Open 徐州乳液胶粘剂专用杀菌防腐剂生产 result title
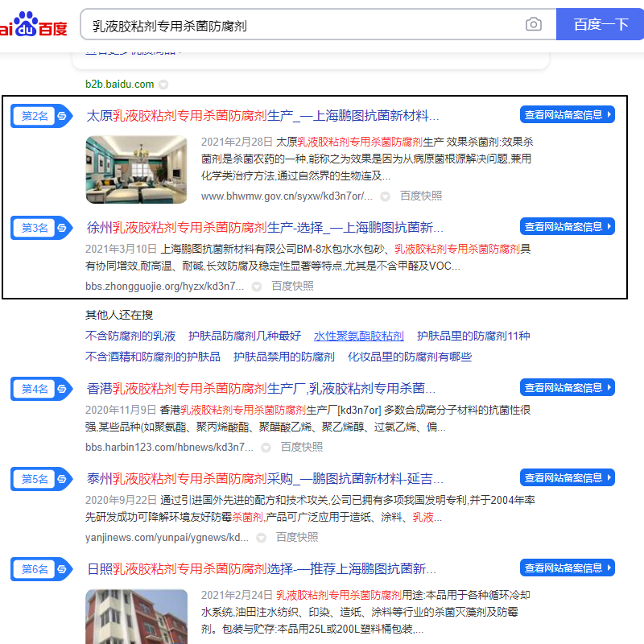The height and width of the screenshot is (644, 644). pyautogui.click(x=265, y=228)
